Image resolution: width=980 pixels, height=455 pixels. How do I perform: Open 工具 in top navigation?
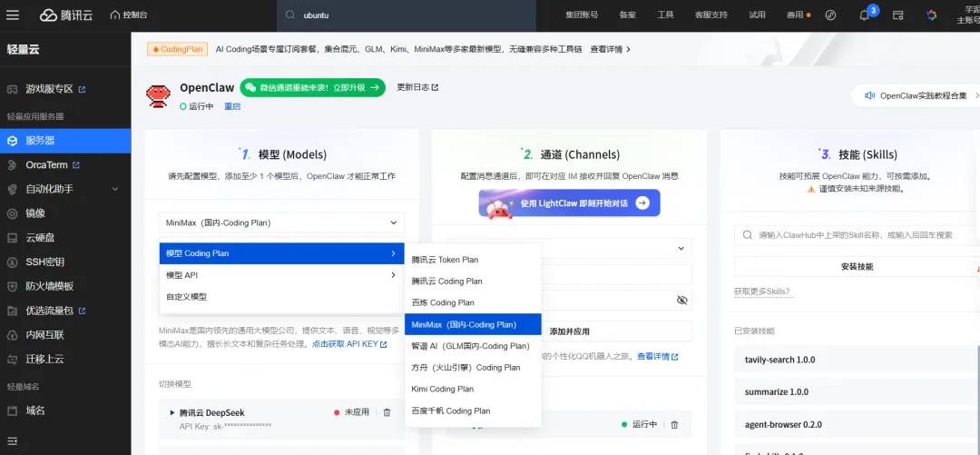click(x=665, y=15)
